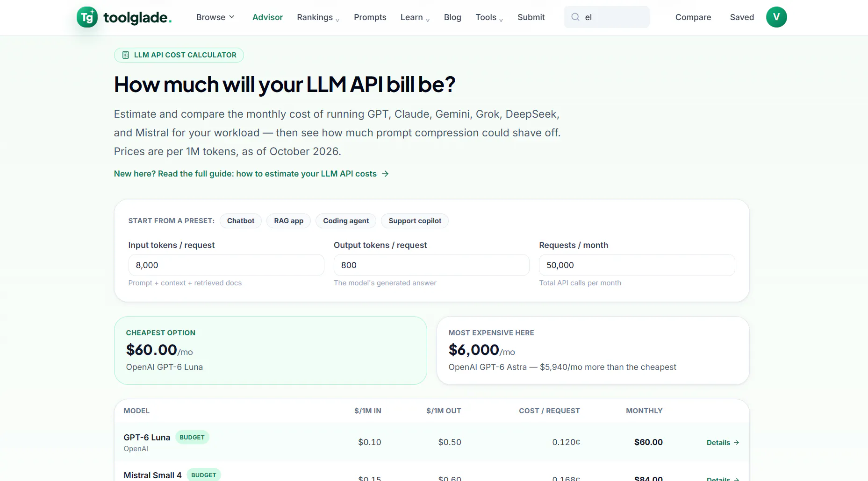868x481 pixels.
Task: Expand the Browse dropdown
Action: pos(215,17)
